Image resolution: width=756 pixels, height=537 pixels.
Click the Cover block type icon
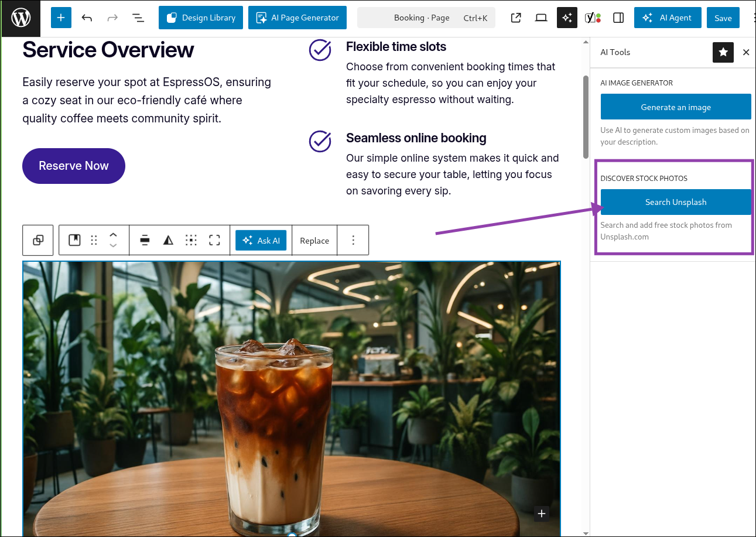click(x=74, y=240)
